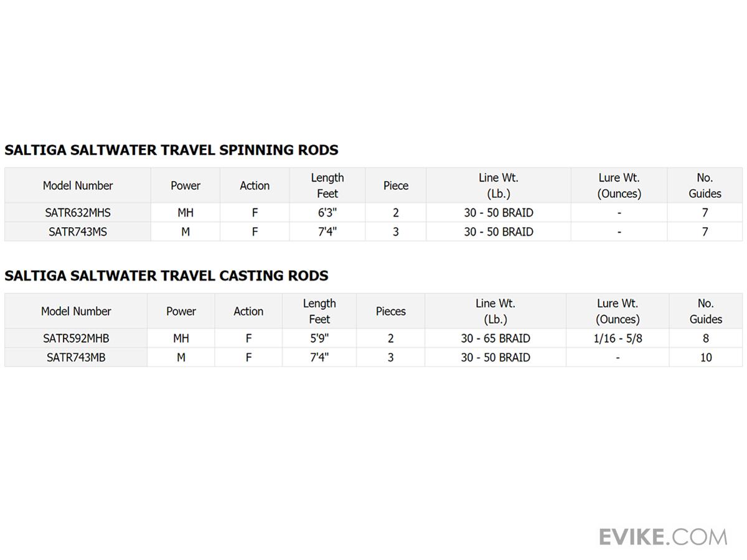
Task: Click the 6'3" length cell
Action: 327,213
